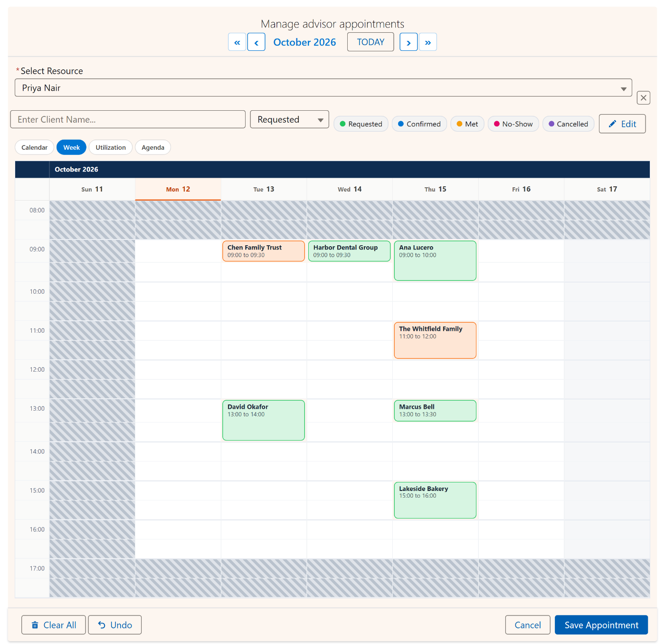Viewport: 665px width, 644px height.
Task: Jump back with the double-left arrow
Action: click(x=237, y=42)
